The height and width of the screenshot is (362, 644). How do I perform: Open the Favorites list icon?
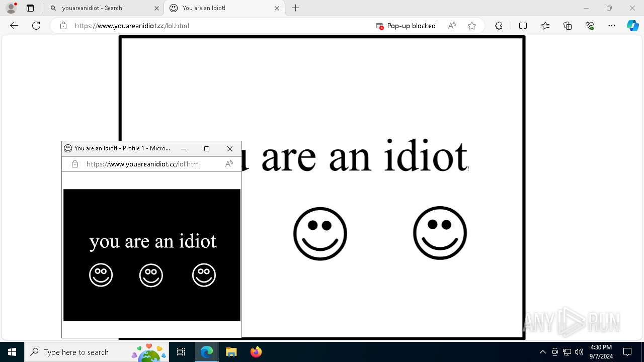[x=545, y=26]
